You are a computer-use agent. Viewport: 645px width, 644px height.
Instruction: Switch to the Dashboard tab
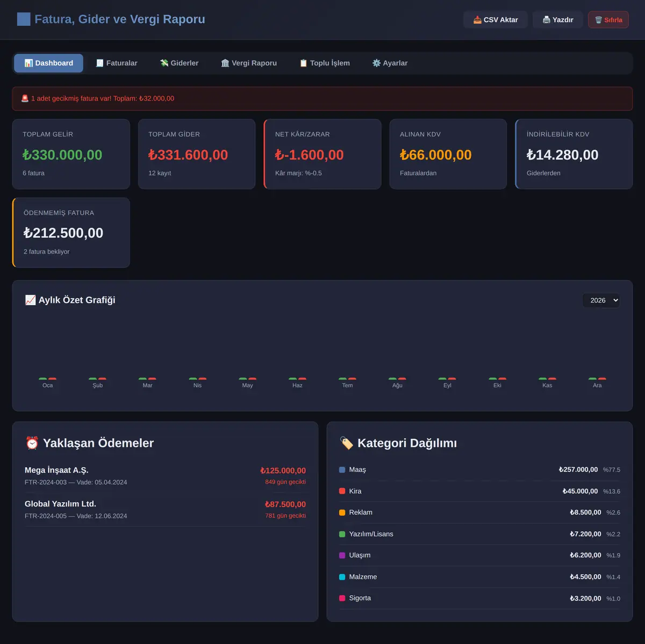click(x=49, y=63)
